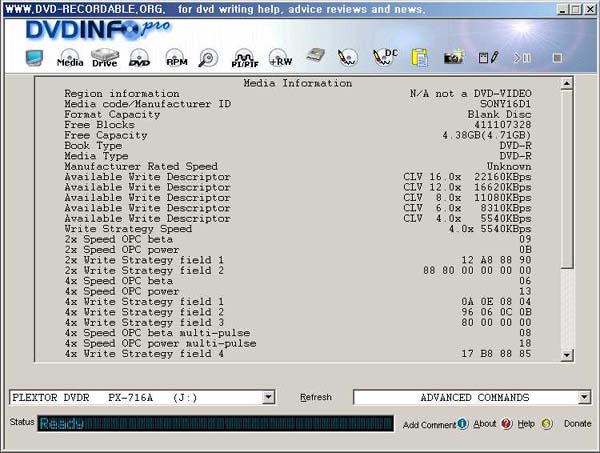
Task: Open the Media information tool
Action: (x=70, y=58)
